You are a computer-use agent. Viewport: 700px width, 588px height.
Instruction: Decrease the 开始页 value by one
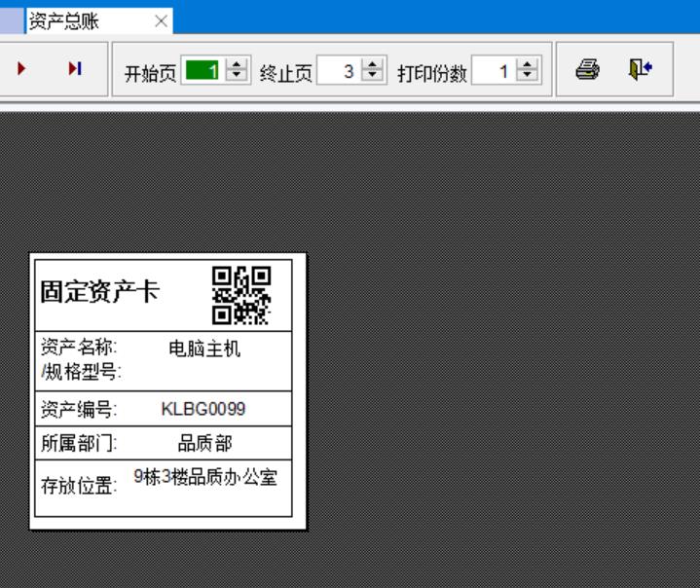pos(237,76)
